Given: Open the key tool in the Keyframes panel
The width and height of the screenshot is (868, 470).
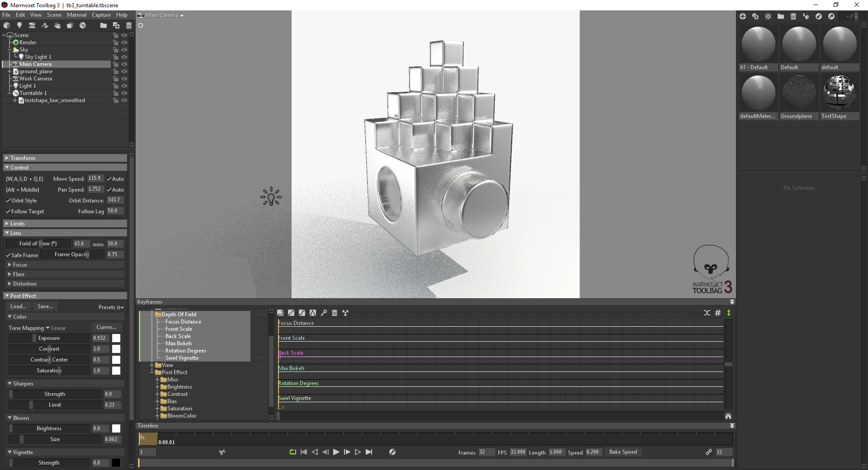Looking at the screenshot, I should pyautogui.click(x=325, y=313).
